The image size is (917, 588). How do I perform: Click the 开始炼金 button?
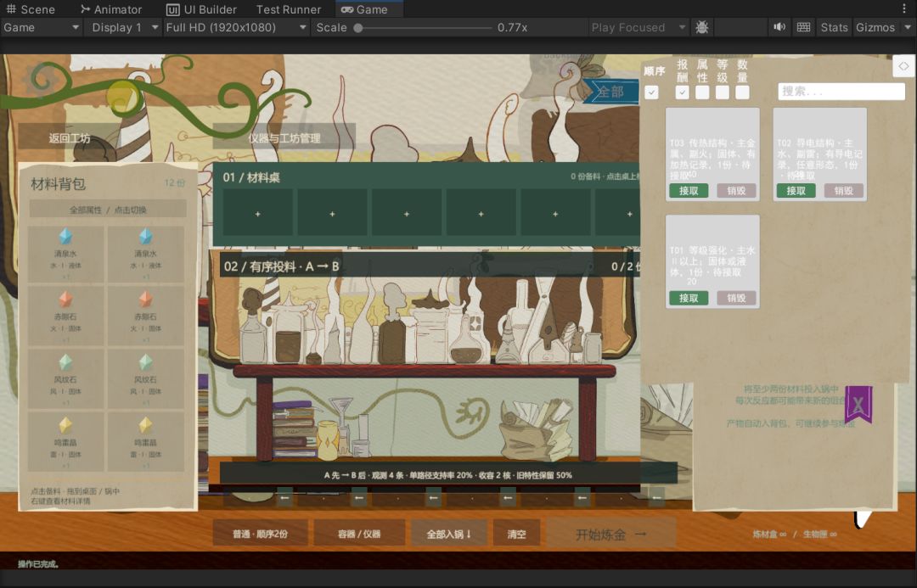[x=611, y=534]
